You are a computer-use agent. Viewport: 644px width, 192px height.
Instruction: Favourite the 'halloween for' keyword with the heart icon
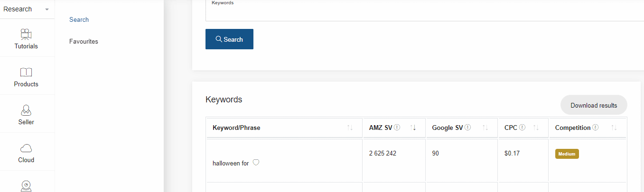point(256,163)
